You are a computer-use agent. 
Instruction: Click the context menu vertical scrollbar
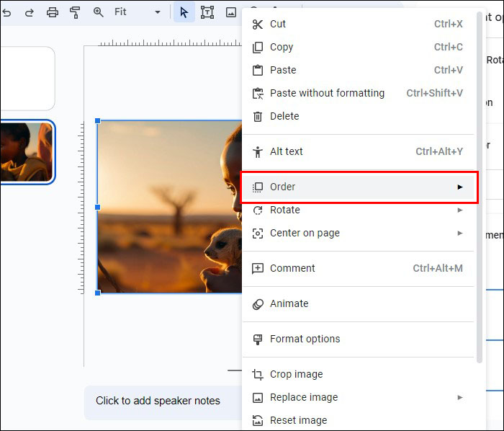[479, 187]
